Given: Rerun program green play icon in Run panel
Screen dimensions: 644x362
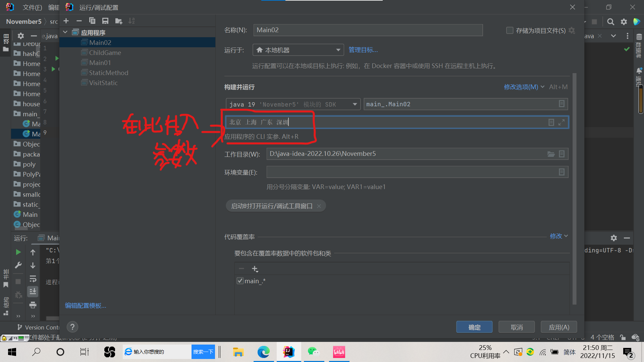Looking at the screenshot, I should (18, 252).
